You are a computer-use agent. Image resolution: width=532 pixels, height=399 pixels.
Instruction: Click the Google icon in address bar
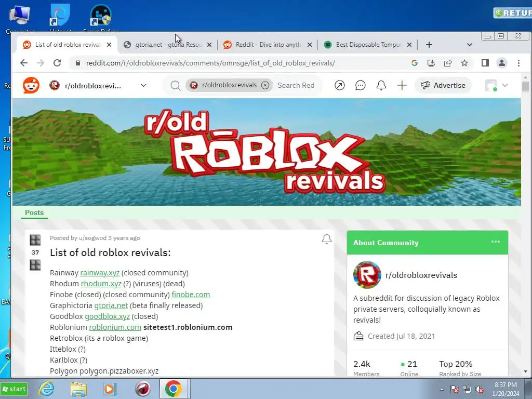point(414,63)
